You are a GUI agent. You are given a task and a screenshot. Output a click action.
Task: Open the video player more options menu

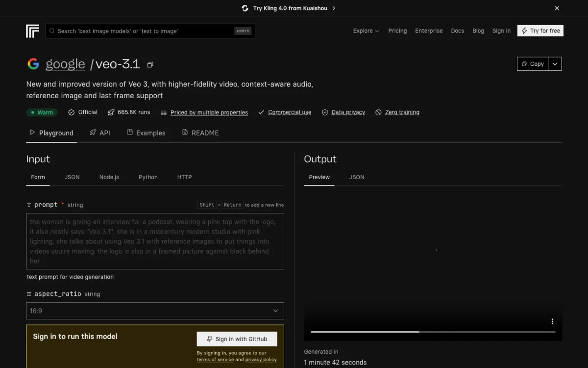[552, 321]
